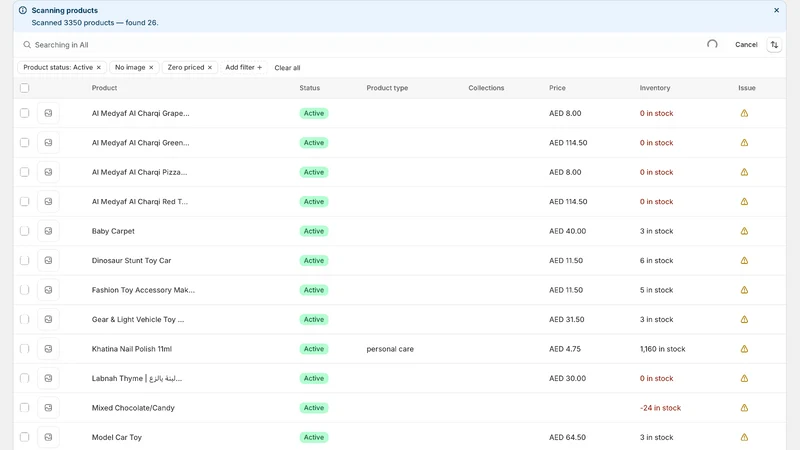Click warning icon for Fashion Toy Accessory
This screenshot has height=450, width=800.
point(744,290)
